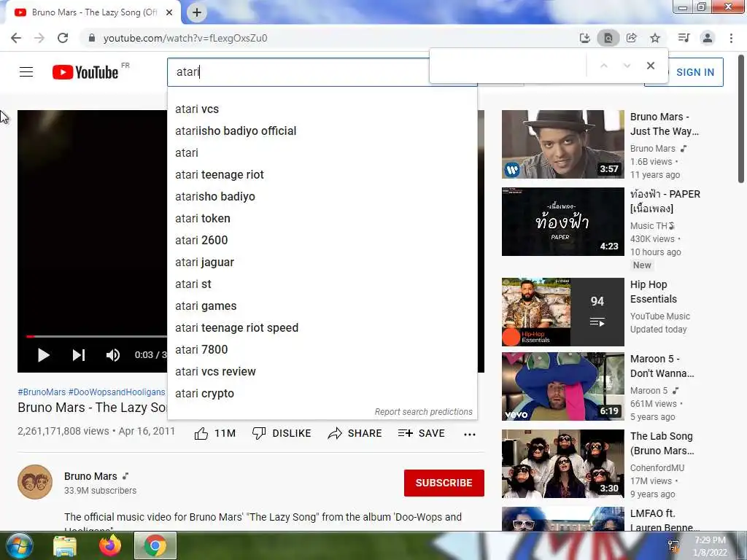Select suggestion 'atari vcs'
The width and height of the screenshot is (747, 560).
click(322, 109)
